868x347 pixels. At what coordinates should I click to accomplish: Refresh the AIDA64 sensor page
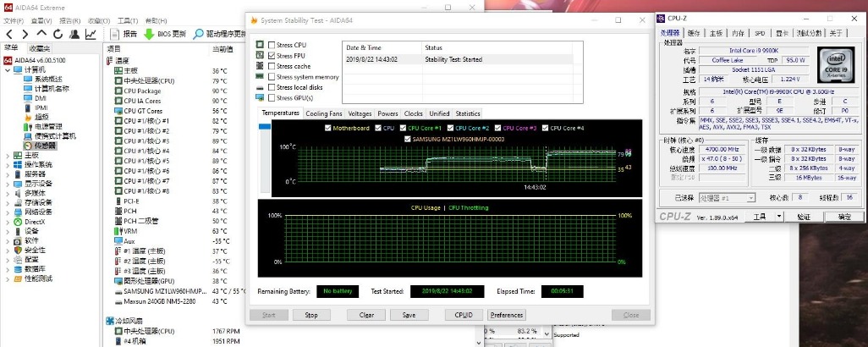click(58, 34)
